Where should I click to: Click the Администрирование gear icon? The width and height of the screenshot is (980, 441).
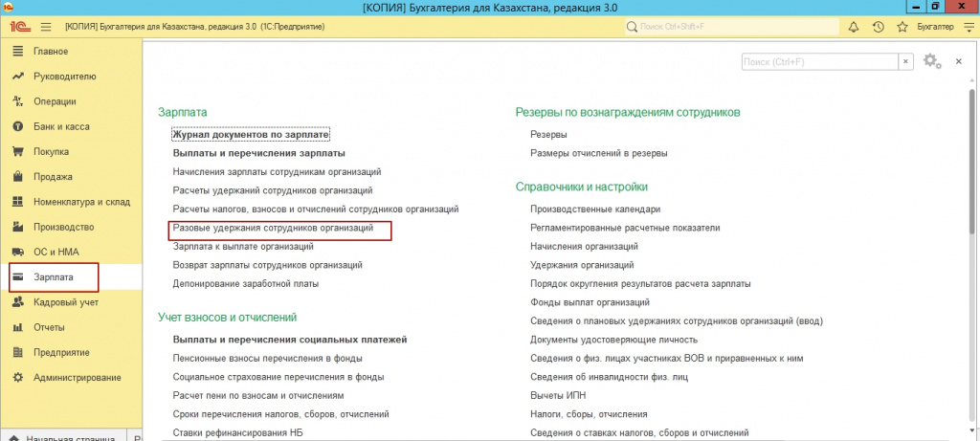click(x=18, y=377)
